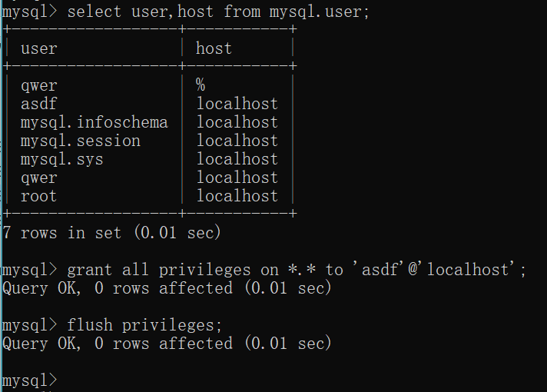Click the empty mysql prompt at bottom
Image resolution: width=547 pixels, height=392 pixels.
coord(30,380)
